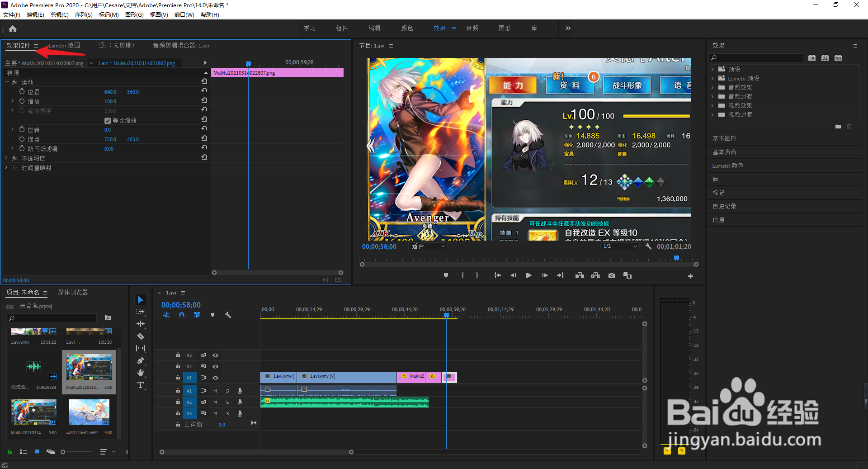The image size is (868, 469).
Task: Click the Export Frame camera icon
Action: 611,275
